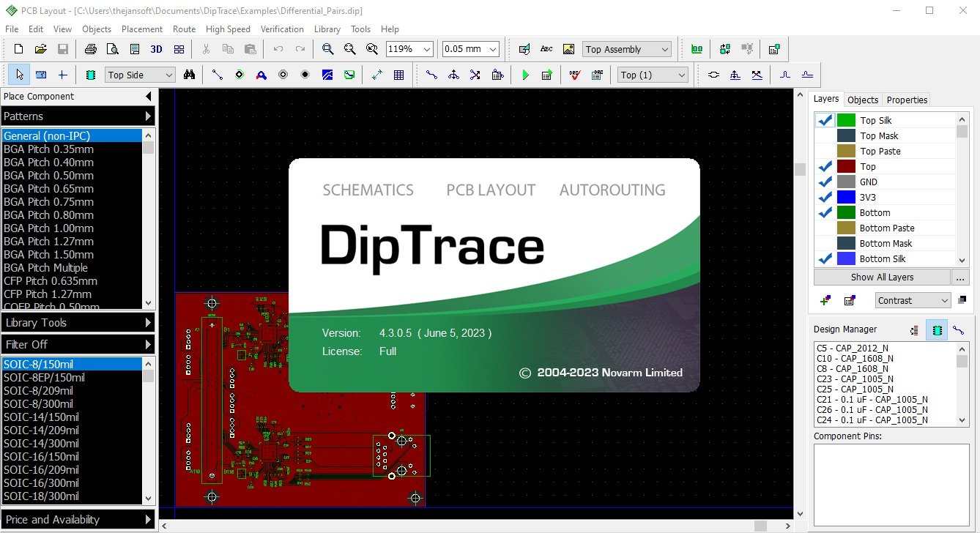Toggle GND layer visibility checkbox
This screenshot has height=533, width=980.
(825, 182)
